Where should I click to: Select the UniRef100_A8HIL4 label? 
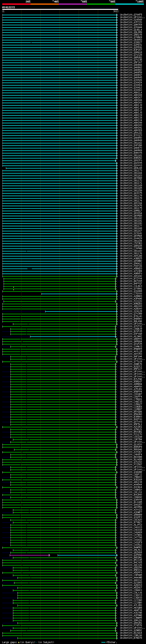point(131,93)
